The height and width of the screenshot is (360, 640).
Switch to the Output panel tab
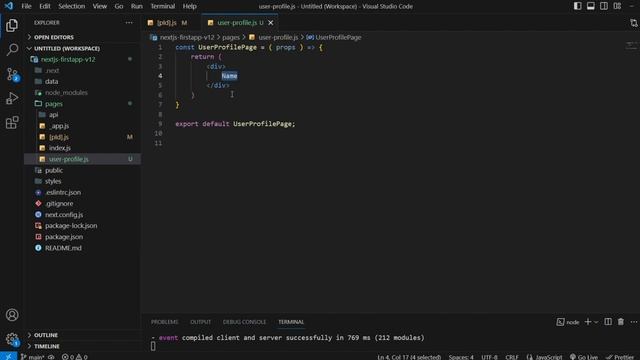200,322
